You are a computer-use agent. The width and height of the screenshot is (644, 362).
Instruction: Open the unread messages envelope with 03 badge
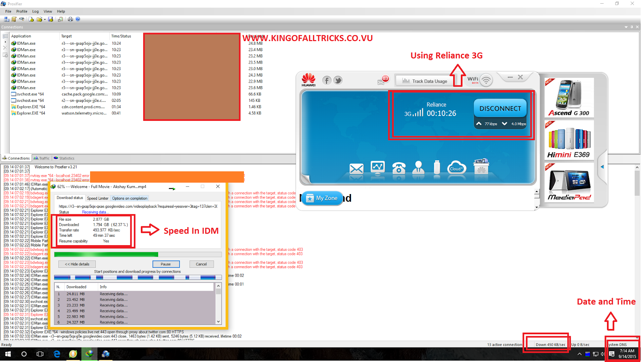tap(383, 80)
